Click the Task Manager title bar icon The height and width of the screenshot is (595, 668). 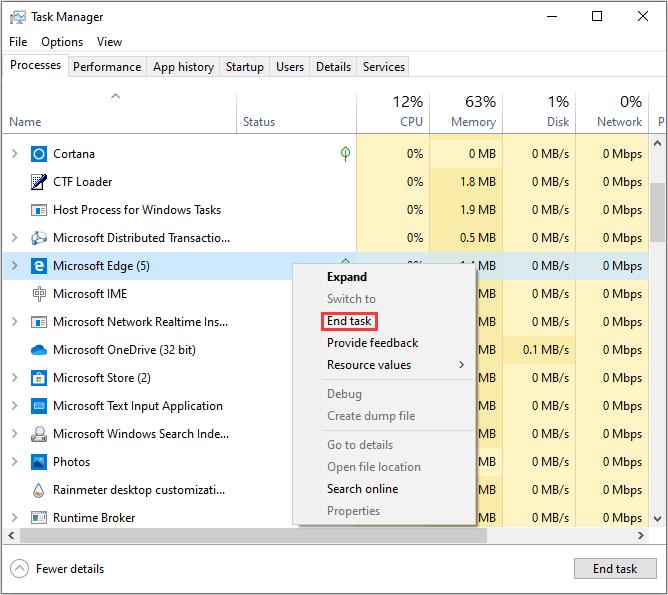tap(17, 17)
